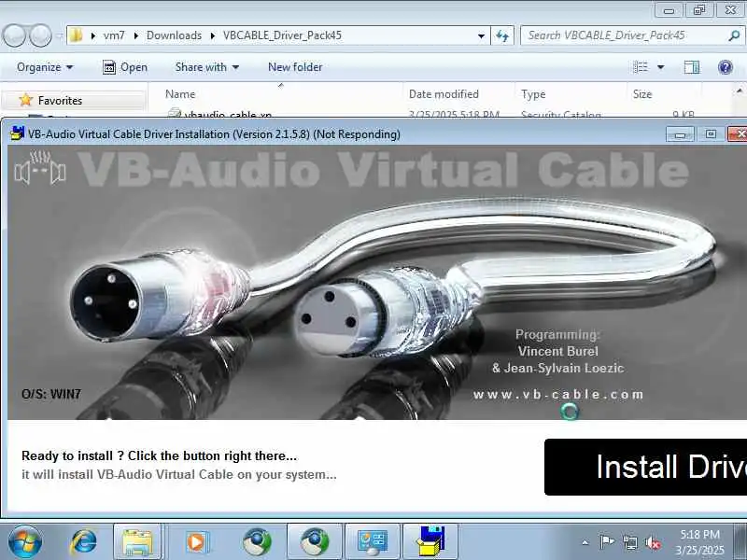This screenshot has width=747, height=560.
Task: Click Downloads in the address breadcrumb
Action: point(174,35)
